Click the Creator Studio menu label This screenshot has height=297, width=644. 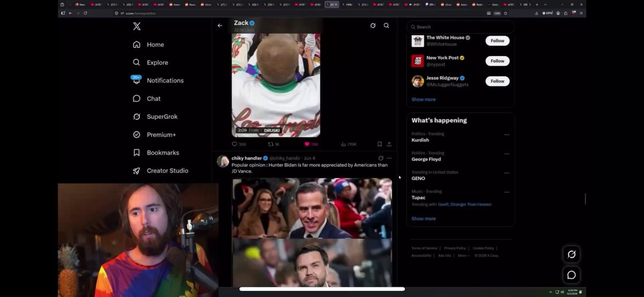tap(167, 170)
